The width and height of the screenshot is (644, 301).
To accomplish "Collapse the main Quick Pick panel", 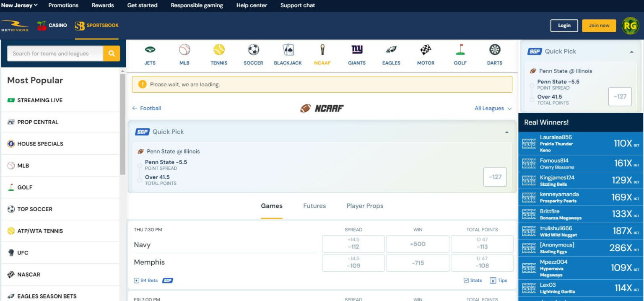I will coord(506,132).
